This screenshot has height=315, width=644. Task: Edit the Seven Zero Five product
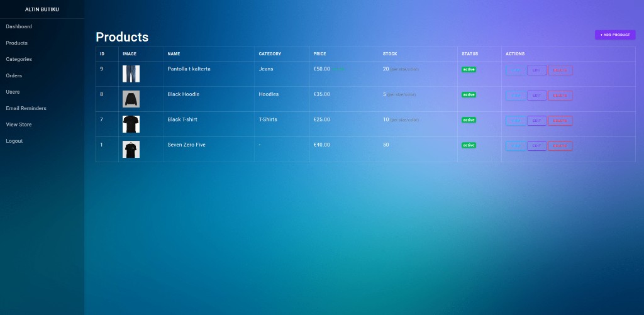point(536,146)
